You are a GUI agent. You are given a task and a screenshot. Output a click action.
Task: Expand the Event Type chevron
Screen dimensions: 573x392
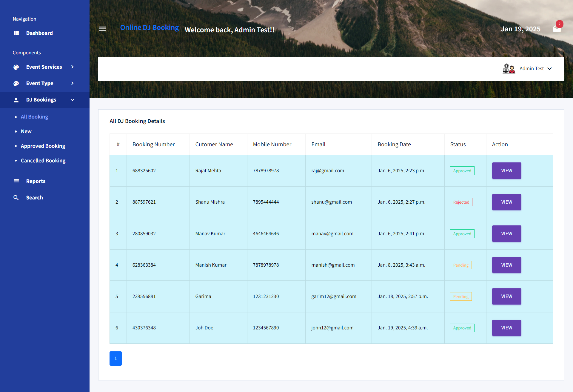(72, 83)
